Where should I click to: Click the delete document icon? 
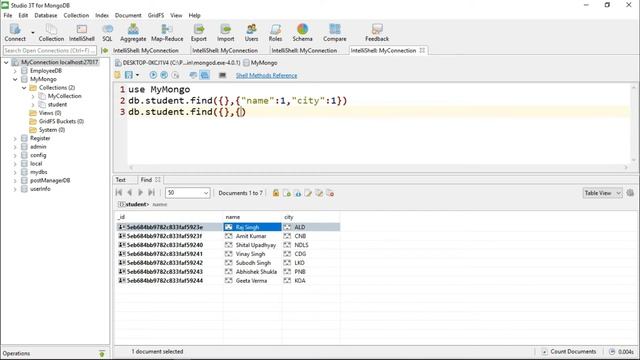click(330, 193)
